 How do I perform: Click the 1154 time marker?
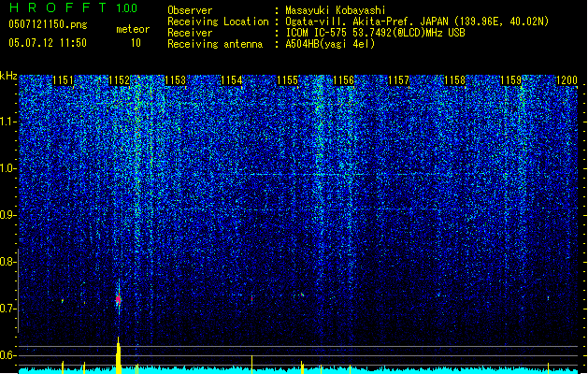(232, 80)
